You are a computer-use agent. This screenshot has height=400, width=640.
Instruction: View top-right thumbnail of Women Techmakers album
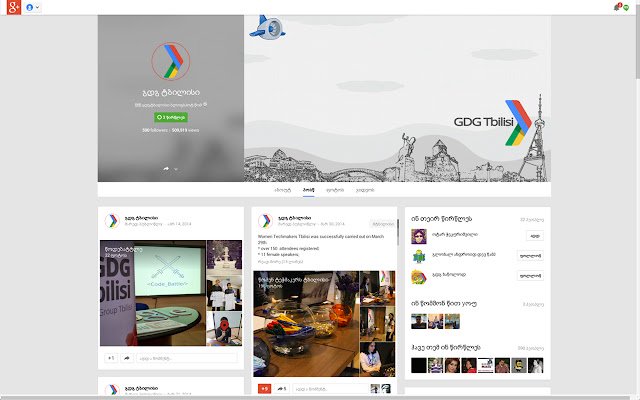click(x=378, y=288)
